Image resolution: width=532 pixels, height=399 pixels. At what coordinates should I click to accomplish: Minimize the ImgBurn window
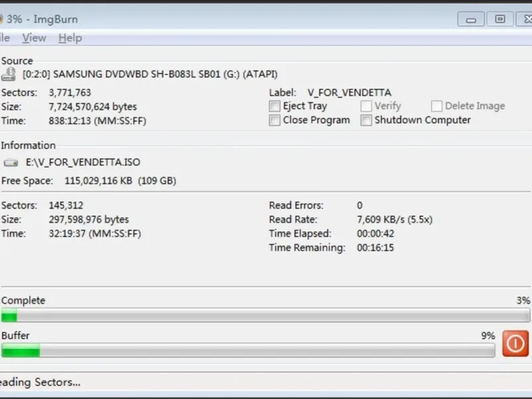[471, 19]
